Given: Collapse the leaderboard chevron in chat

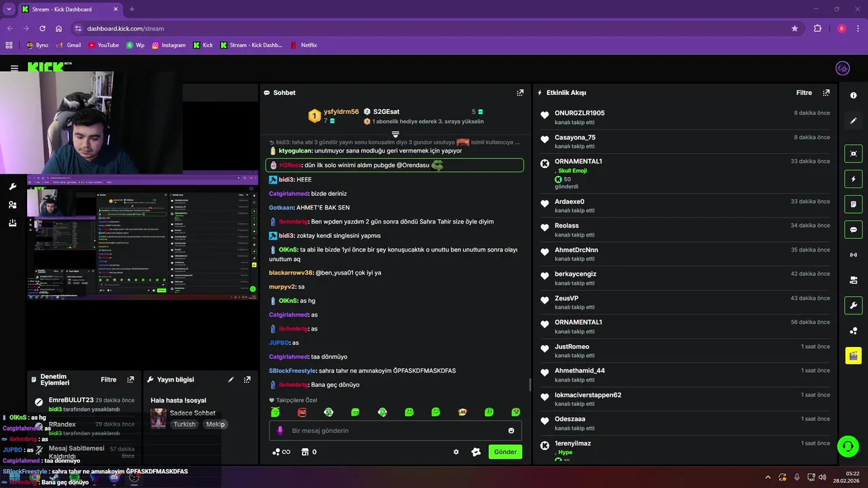Looking at the screenshot, I should (395, 135).
